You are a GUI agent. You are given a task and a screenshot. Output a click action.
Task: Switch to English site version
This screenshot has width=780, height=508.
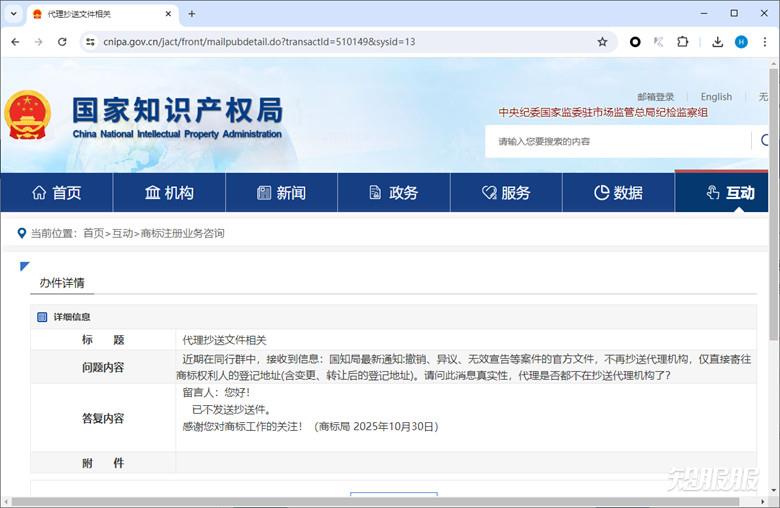(716, 97)
